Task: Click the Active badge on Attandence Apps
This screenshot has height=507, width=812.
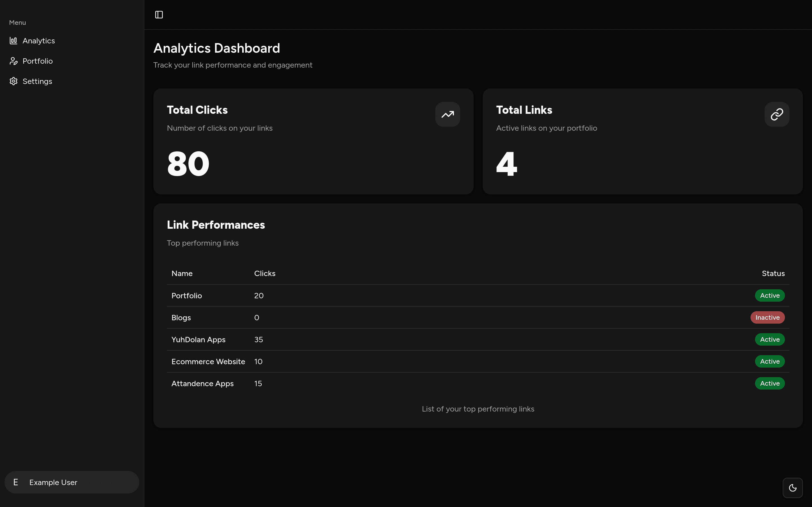Action: 769,383
